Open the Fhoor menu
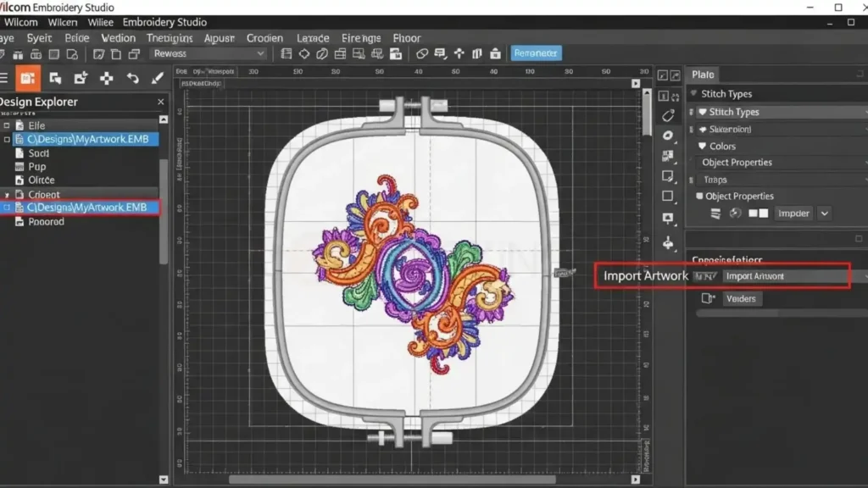The width and height of the screenshot is (868, 488). 407,38
